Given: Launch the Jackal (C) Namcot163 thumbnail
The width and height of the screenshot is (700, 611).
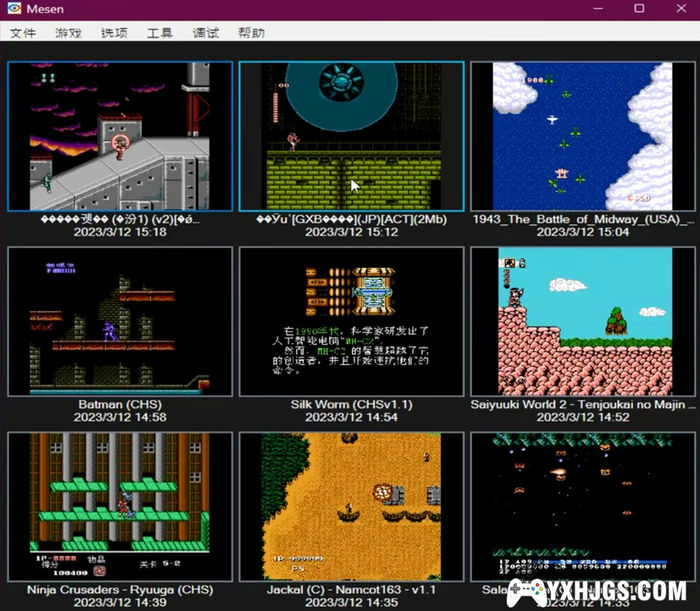Looking at the screenshot, I should [352, 507].
